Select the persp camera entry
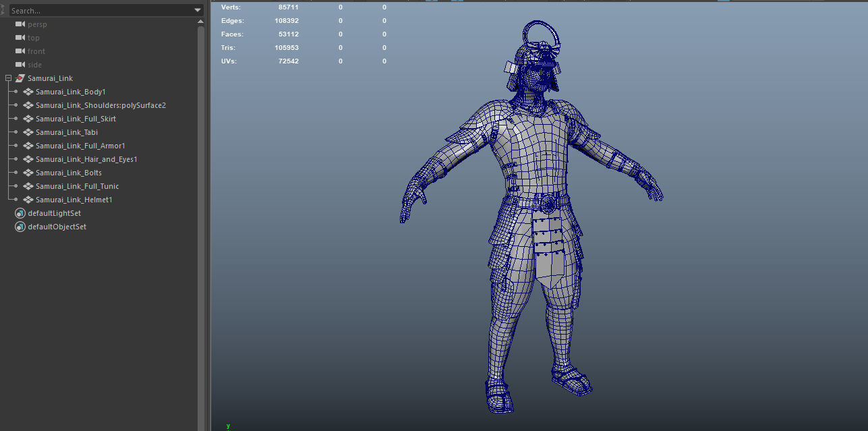Screen dimensions: 868x431 point(37,24)
